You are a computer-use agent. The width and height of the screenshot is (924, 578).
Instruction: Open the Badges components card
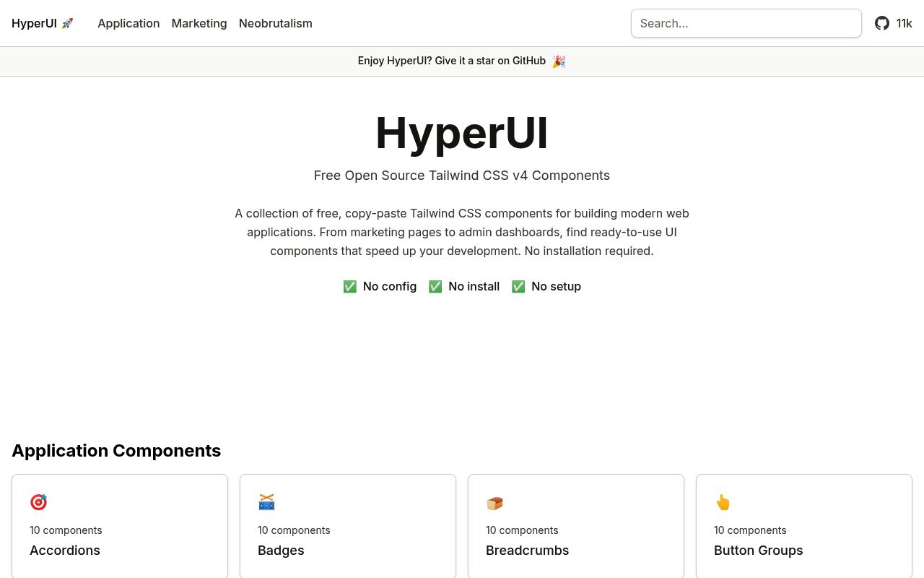(x=348, y=526)
